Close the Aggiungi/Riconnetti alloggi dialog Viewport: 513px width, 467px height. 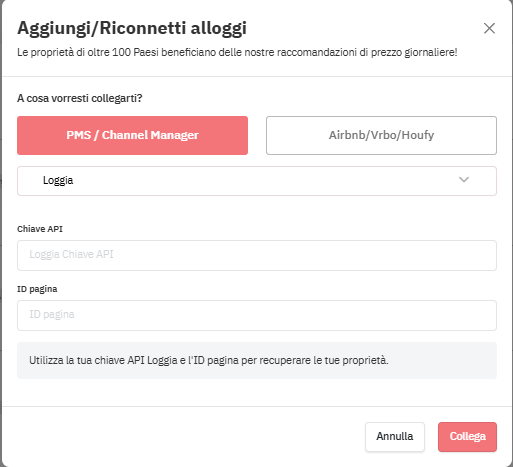pos(489,28)
